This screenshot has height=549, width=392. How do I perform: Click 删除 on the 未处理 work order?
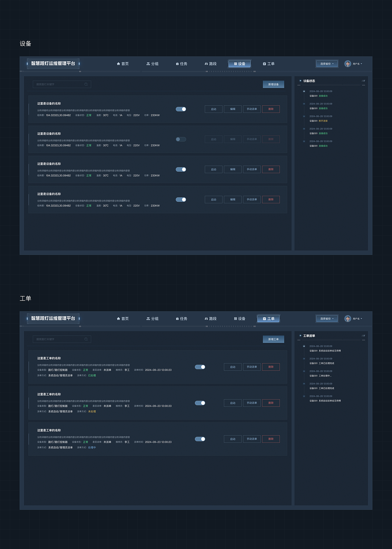coord(271,403)
